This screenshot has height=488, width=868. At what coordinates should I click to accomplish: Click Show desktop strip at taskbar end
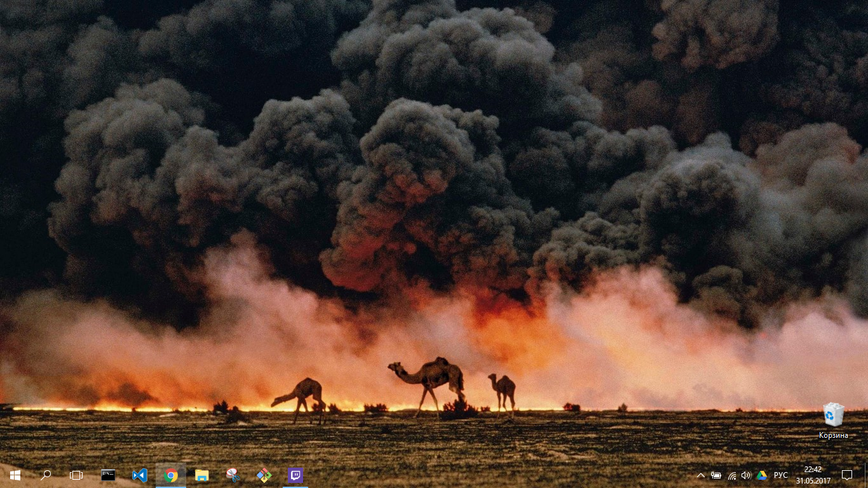(x=865, y=475)
